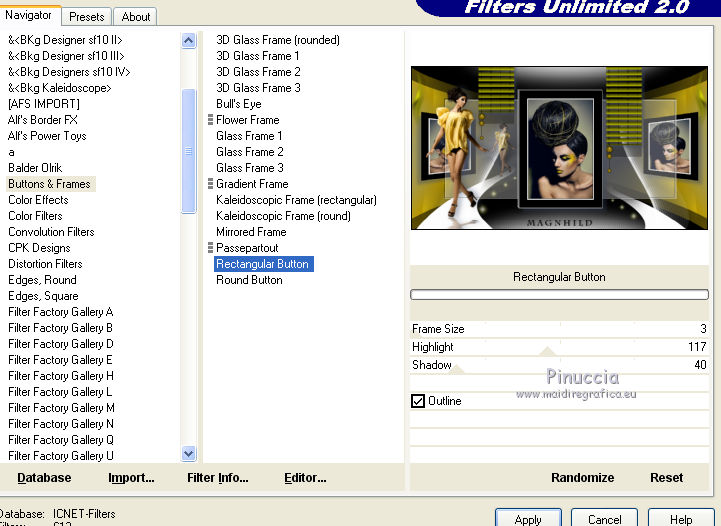Viewport: 721px width, 526px height.
Task: Select &<Bkg Kaleidoscope> category
Action: click(x=60, y=88)
